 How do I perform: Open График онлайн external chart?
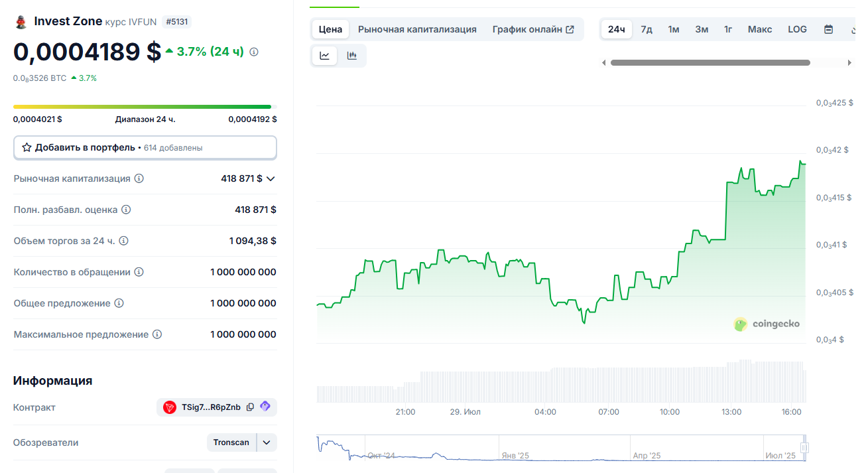[x=533, y=29]
